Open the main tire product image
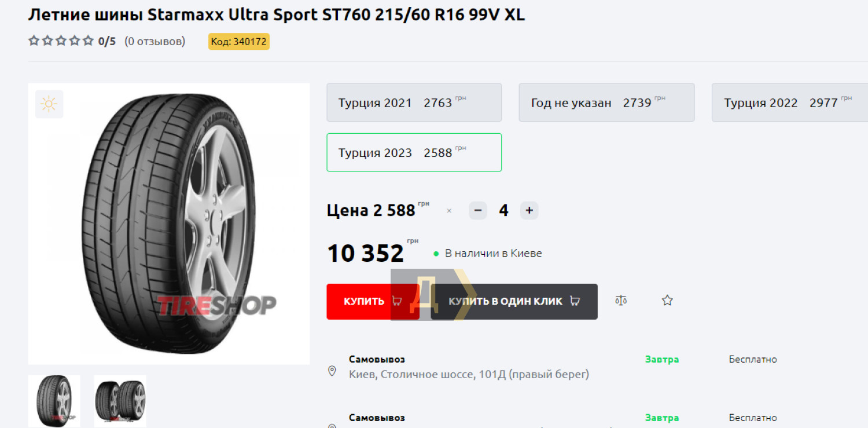Viewport: 868px width, 428px height. 169,224
